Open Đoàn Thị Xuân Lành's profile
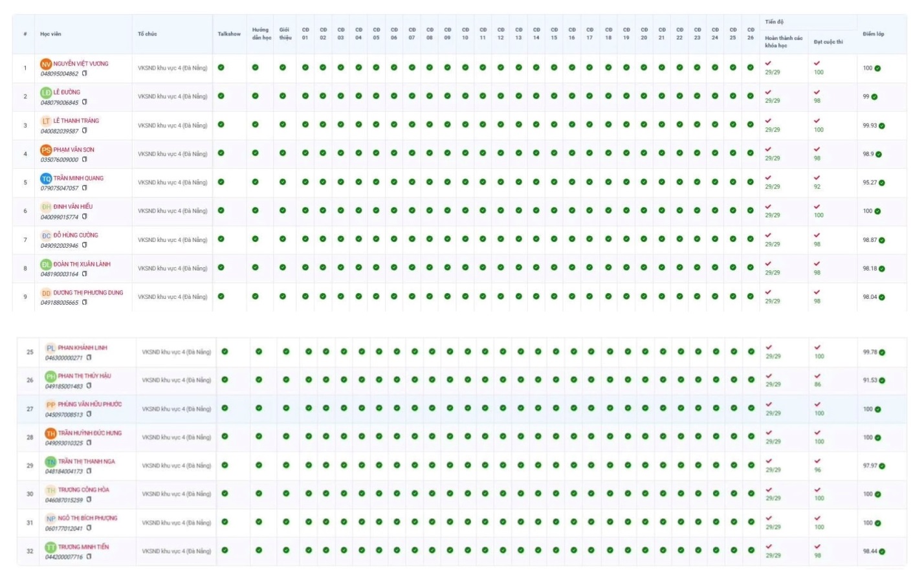This screenshot has height=581, width=924. coord(82,264)
